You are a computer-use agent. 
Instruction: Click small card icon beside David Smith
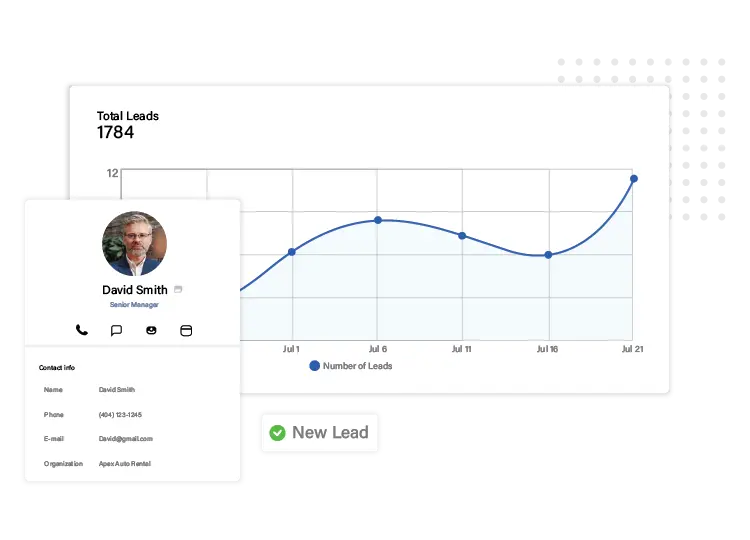tap(178, 290)
